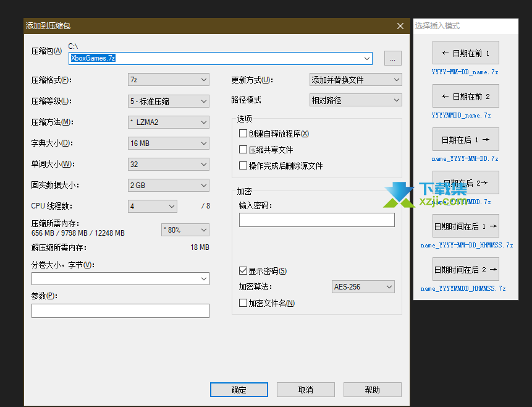Click the 参数 parameters input field

120,311
